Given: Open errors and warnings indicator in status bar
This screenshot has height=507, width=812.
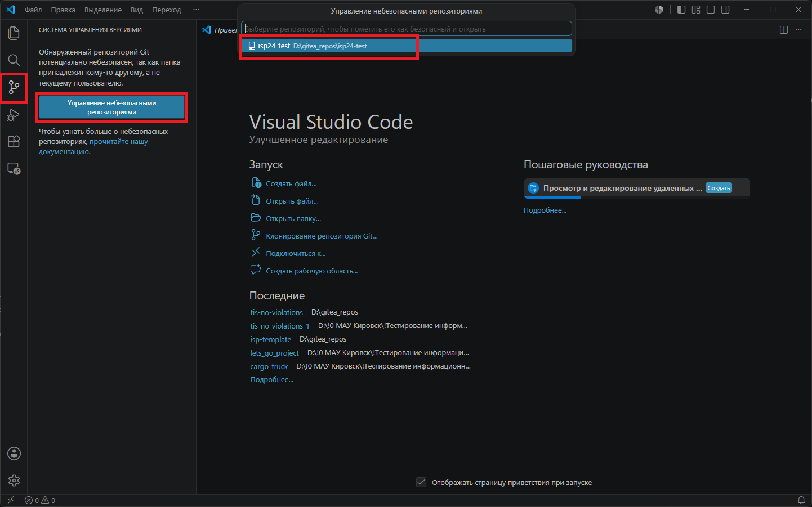Looking at the screenshot, I should point(40,500).
